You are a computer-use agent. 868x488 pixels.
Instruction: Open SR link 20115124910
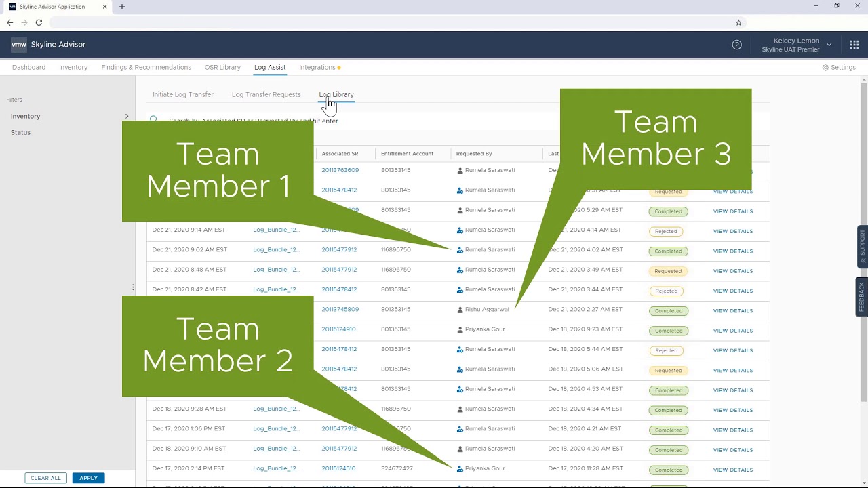coord(338,329)
